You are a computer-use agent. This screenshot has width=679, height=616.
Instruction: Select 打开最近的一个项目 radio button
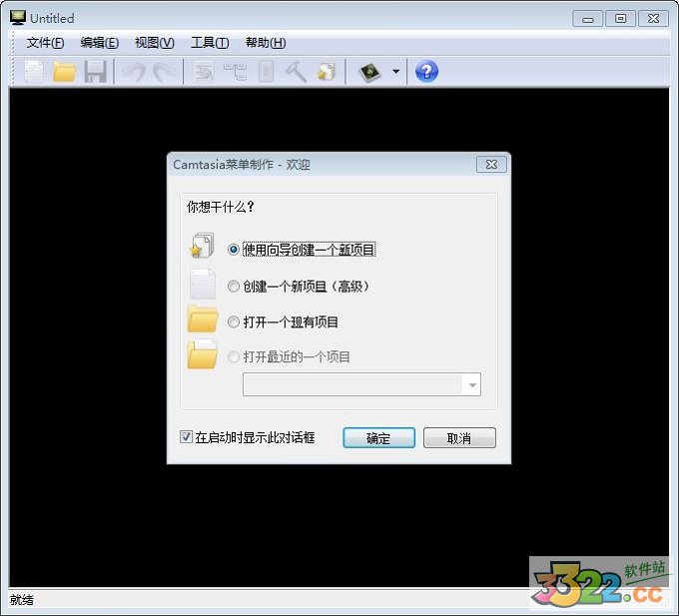pos(234,356)
